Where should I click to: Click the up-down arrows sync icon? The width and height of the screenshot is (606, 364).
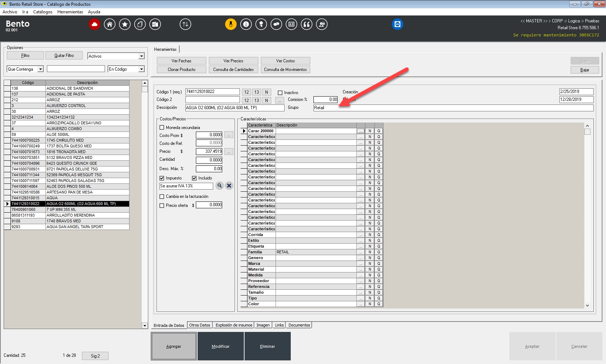185,24
